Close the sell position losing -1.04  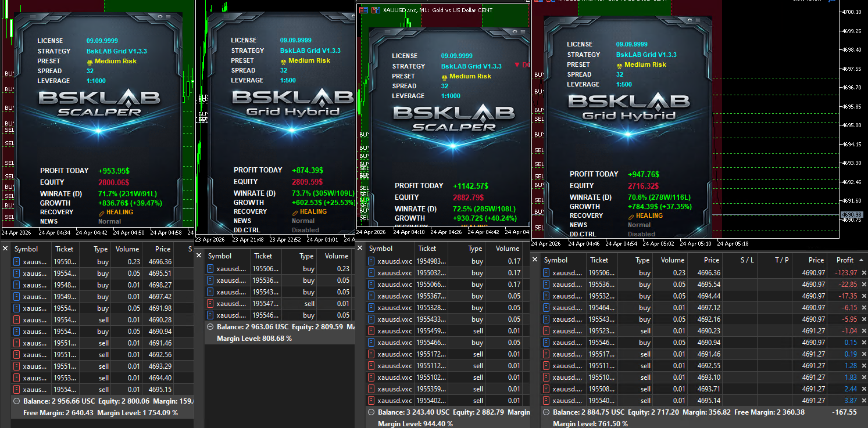click(863, 331)
